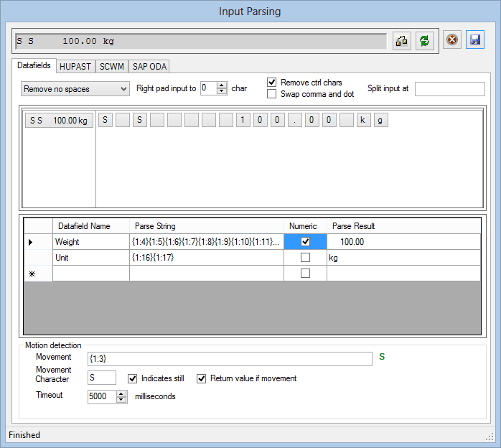501x448 pixels.
Task: Click the Movement parse string field
Action: coord(230,359)
